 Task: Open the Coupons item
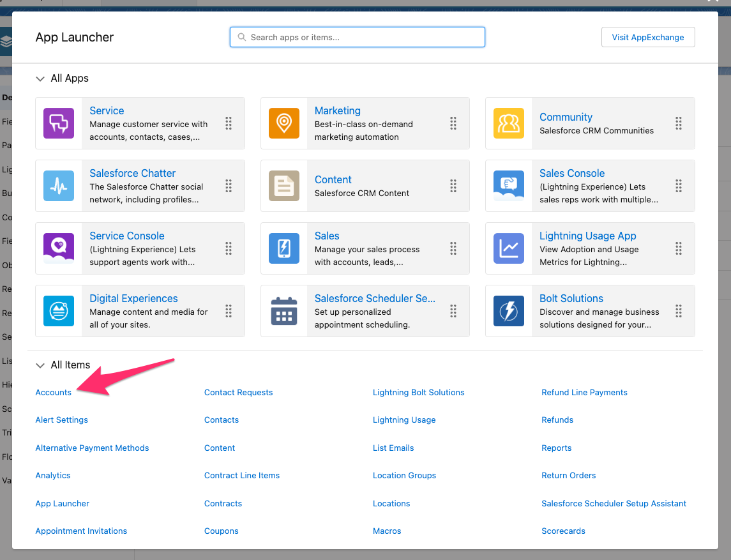tap(221, 531)
